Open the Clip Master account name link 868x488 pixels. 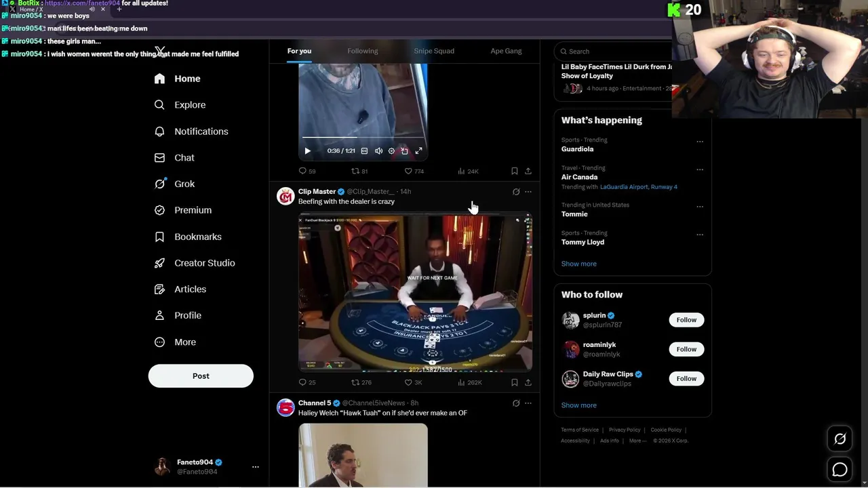317,192
